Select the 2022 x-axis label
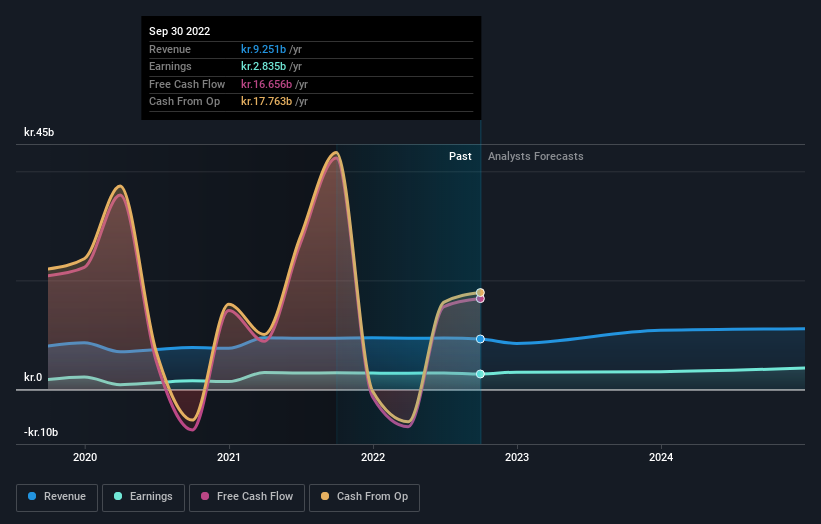821x524 pixels. pos(373,457)
